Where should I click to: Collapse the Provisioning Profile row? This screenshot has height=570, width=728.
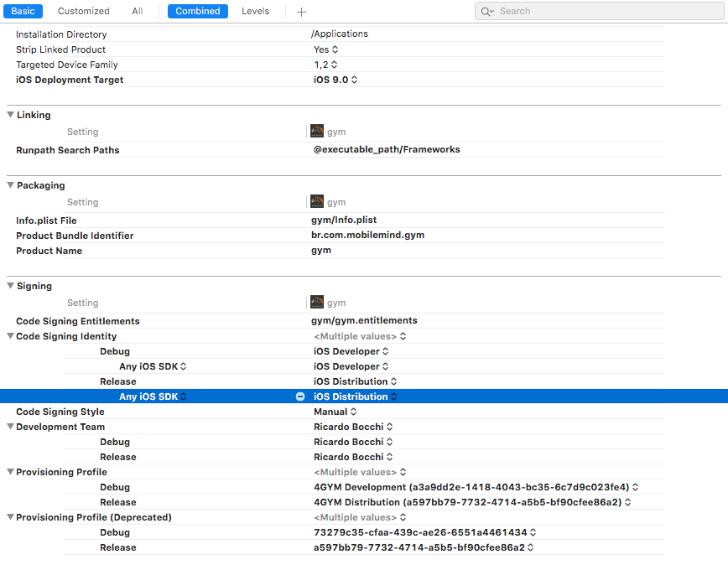coord(10,472)
